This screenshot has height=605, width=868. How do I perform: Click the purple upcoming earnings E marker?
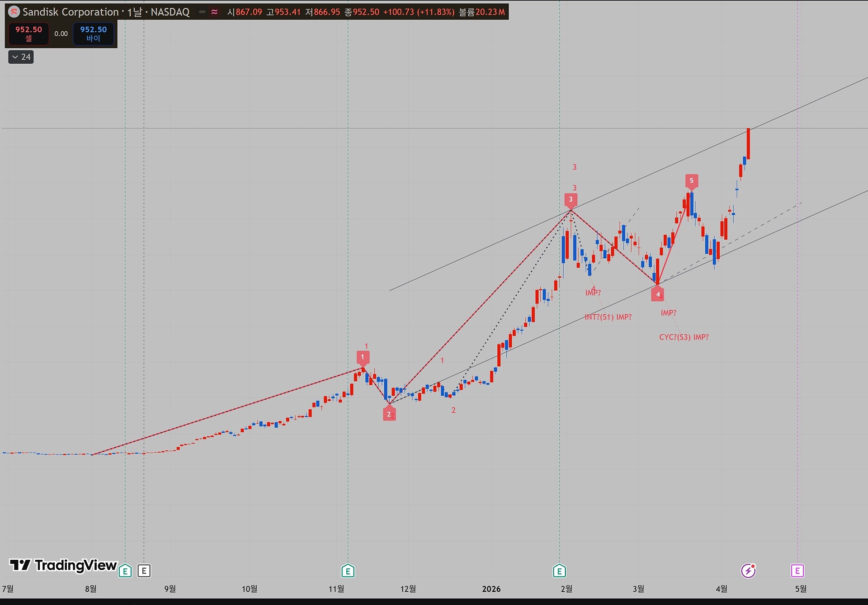coord(797,571)
